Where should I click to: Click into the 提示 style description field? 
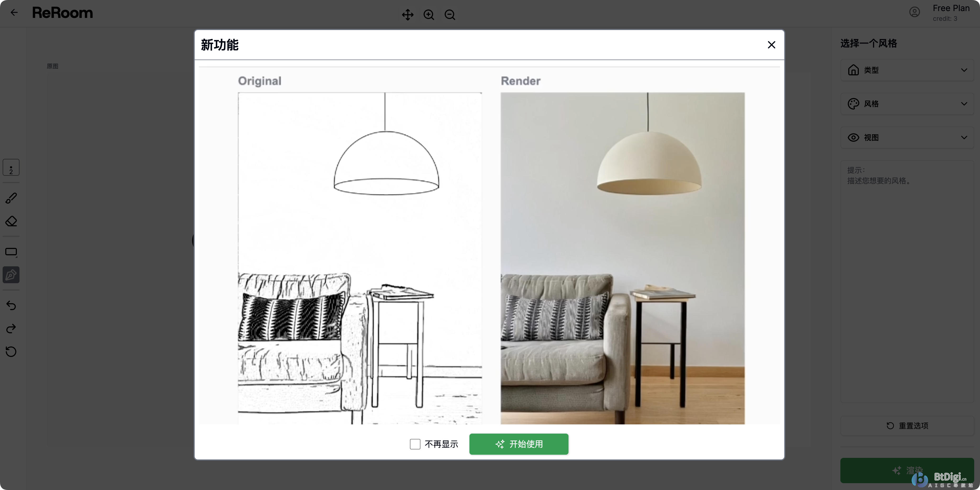[x=907, y=282]
